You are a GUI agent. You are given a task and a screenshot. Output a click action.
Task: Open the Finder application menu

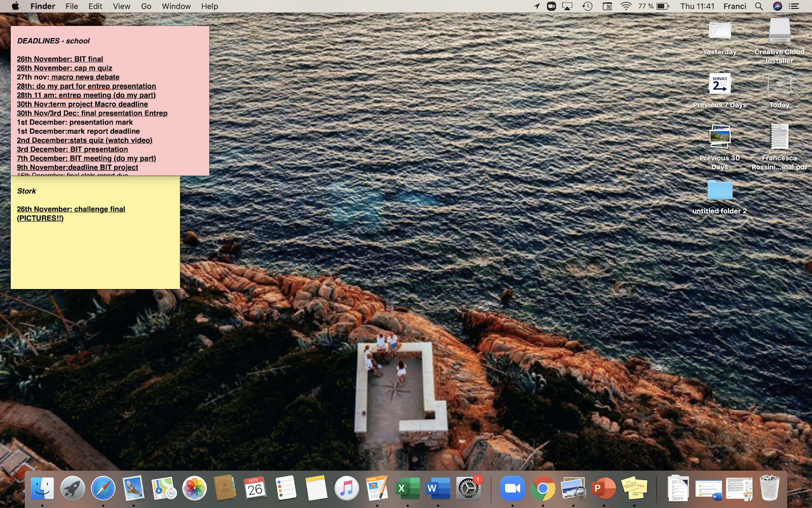(43, 6)
